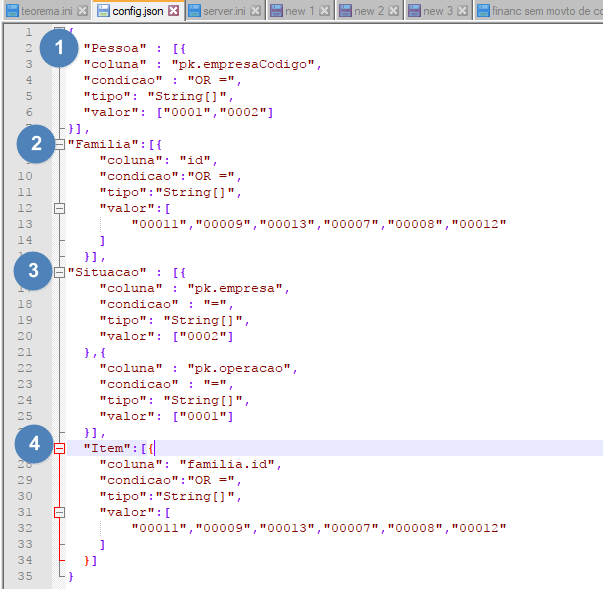The height and width of the screenshot is (589, 603).
Task: Click the unsaved disk icon on new 3 tab
Action: pos(414,11)
